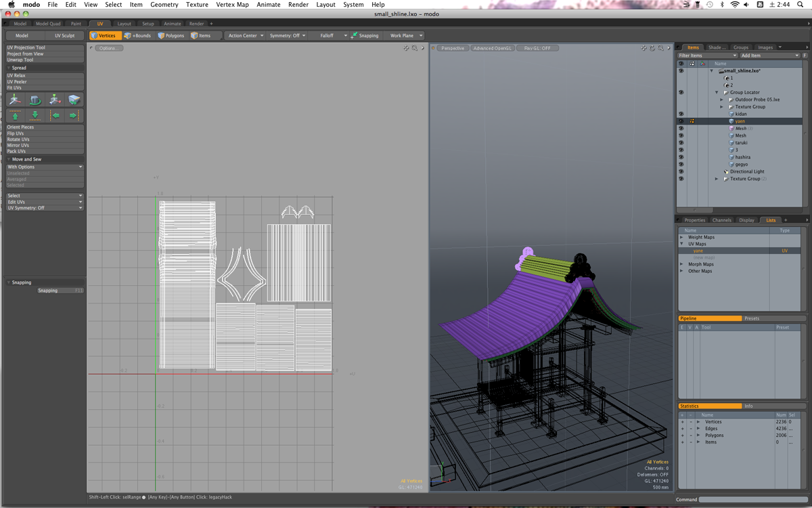The height and width of the screenshot is (508, 812).
Task: Click the green up-arrow align icon
Action: point(15,116)
